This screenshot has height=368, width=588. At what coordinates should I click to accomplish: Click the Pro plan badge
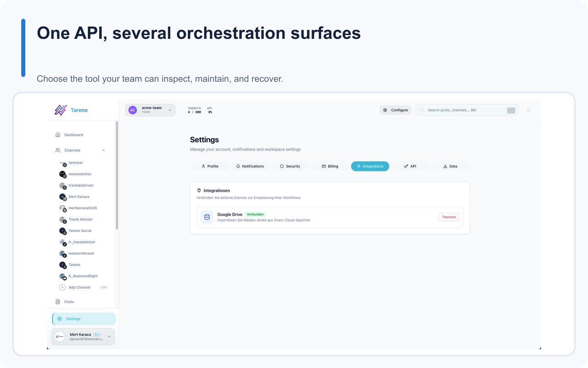[x=97, y=334]
